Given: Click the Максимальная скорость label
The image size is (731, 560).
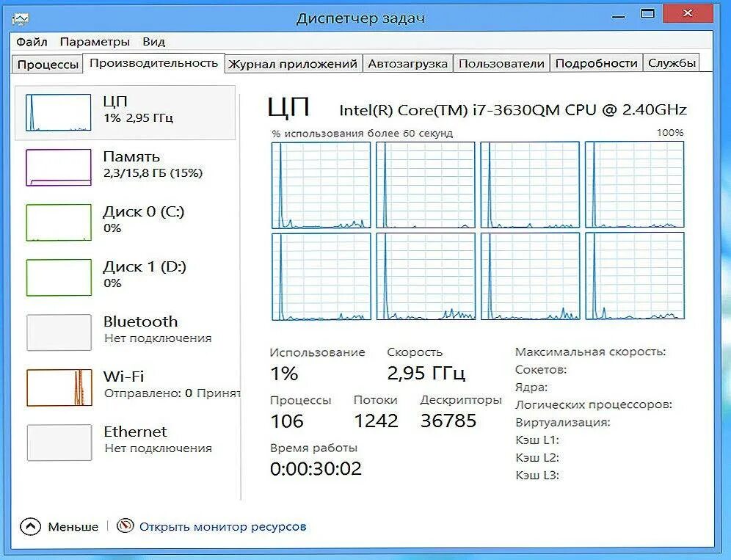Looking at the screenshot, I should 590,352.
